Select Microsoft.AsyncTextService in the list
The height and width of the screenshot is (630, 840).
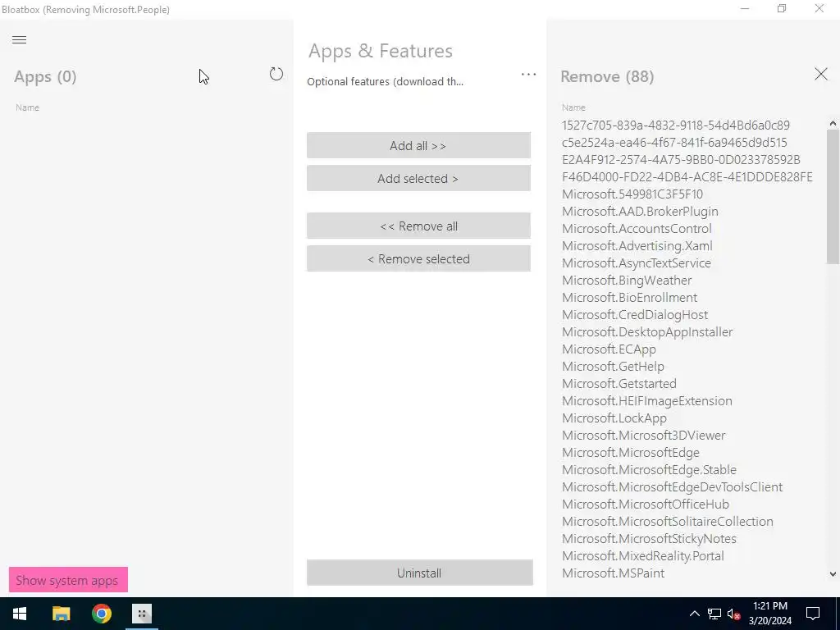[x=637, y=262]
